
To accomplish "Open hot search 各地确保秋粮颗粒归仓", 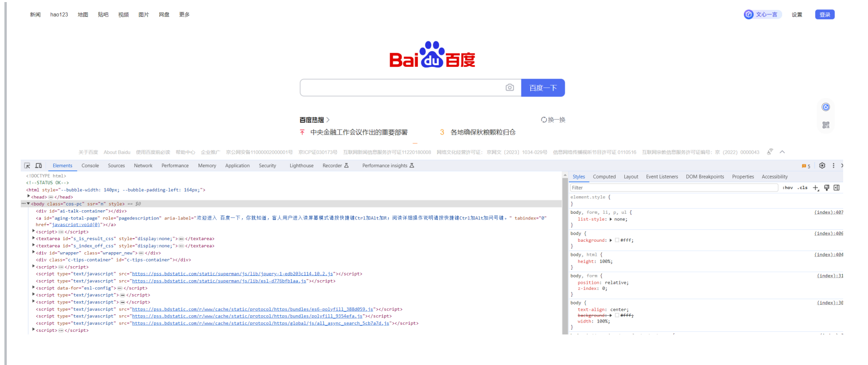I will tap(483, 133).
